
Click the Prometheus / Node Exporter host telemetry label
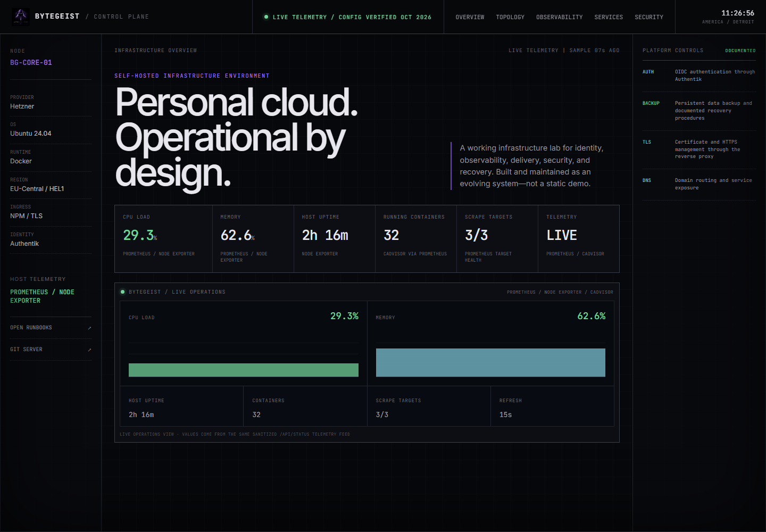tap(42, 296)
